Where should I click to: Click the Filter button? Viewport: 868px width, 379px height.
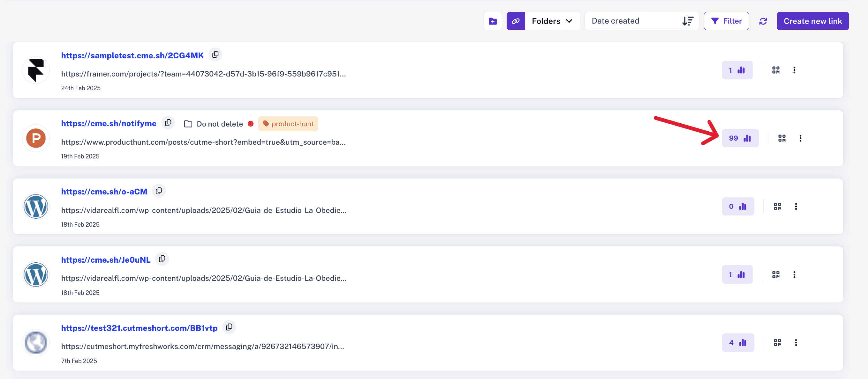click(726, 21)
